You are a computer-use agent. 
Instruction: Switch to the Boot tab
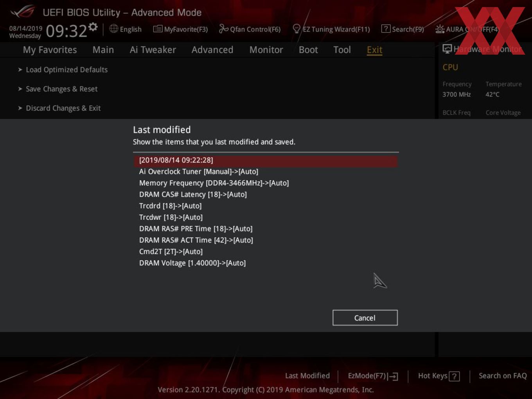308,50
